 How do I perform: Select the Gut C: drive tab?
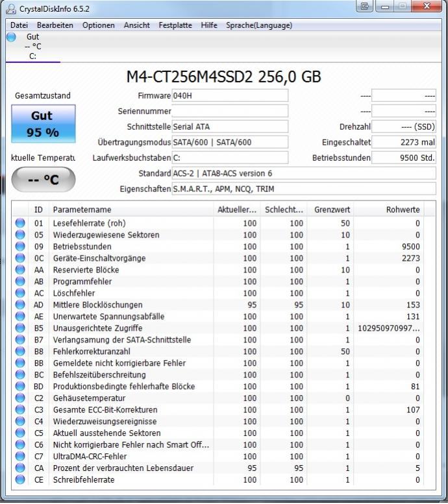click(33, 46)
